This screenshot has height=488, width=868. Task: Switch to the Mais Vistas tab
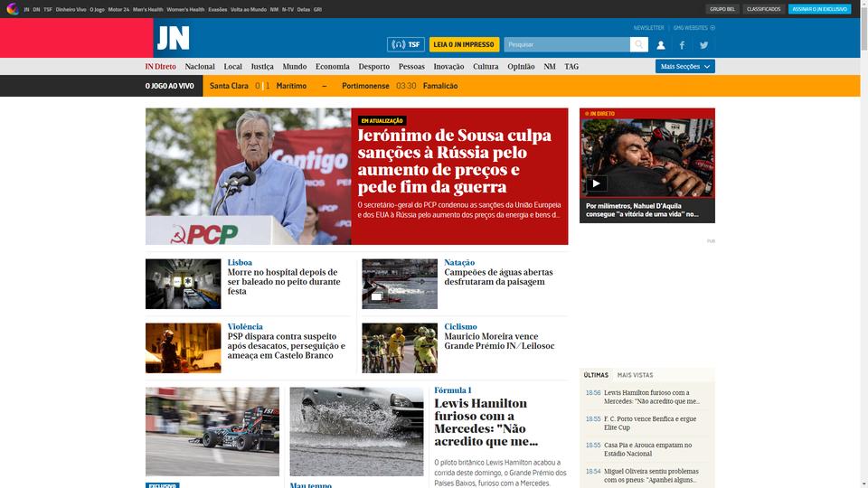(x=635, y=375)
